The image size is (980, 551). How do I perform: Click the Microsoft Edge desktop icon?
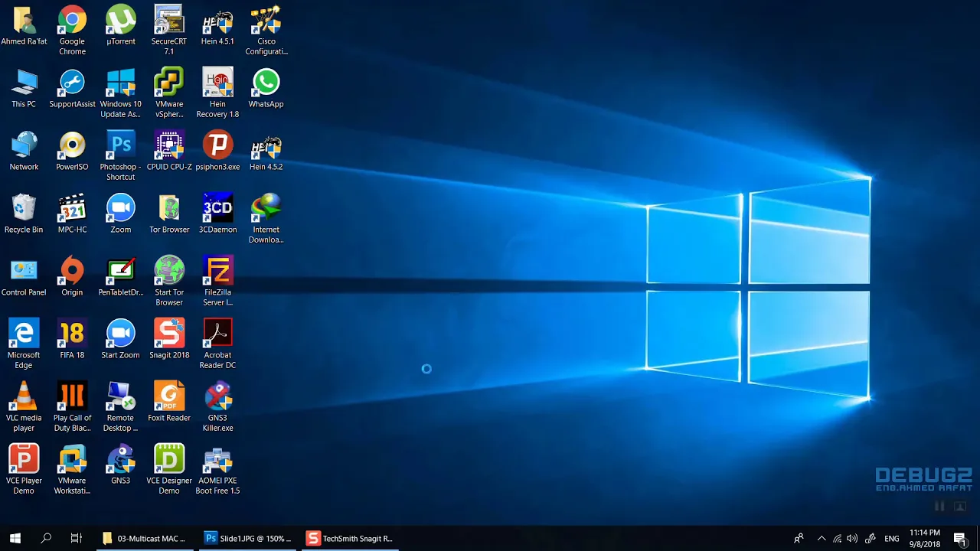click(24, 344)
